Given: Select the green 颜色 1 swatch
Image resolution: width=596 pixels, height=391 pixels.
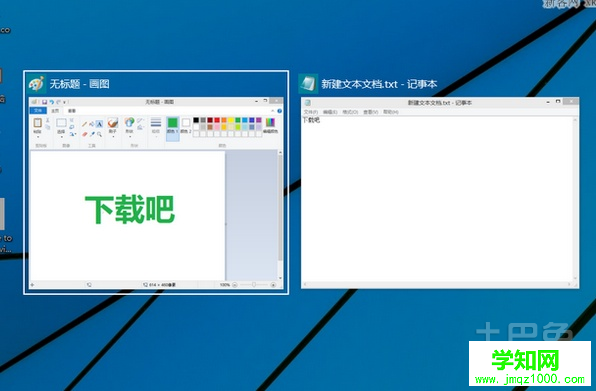Looking at the screenshot, I should coord(173,122).
